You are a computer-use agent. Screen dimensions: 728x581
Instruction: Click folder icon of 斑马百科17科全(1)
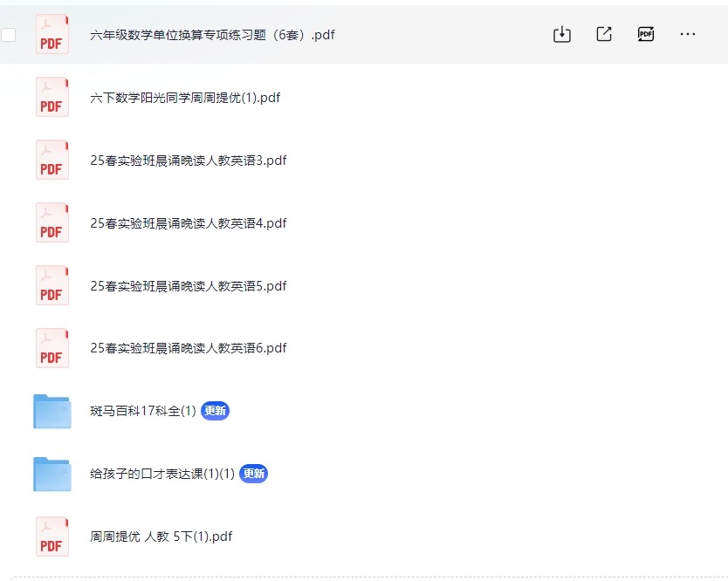pyautogui.click(x=52, y=411)
